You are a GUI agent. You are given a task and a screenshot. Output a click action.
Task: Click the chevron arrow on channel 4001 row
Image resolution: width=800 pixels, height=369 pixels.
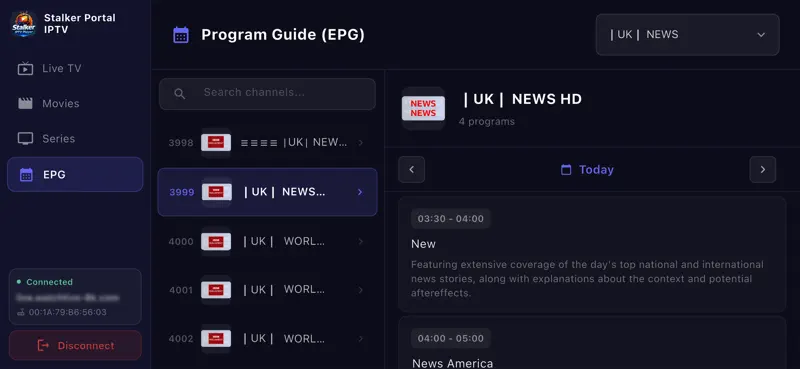361,290
